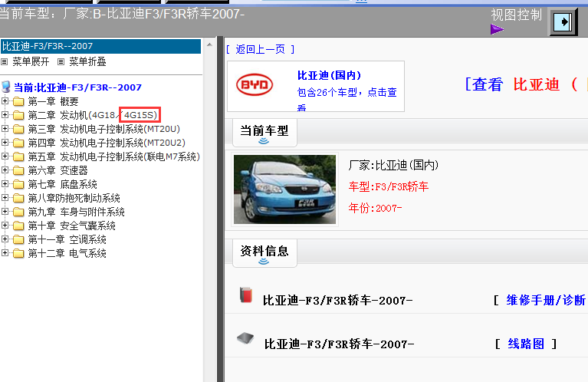Open the 线路图 link
The width and height of the screenshot is (588, 382).
point(526,344)
